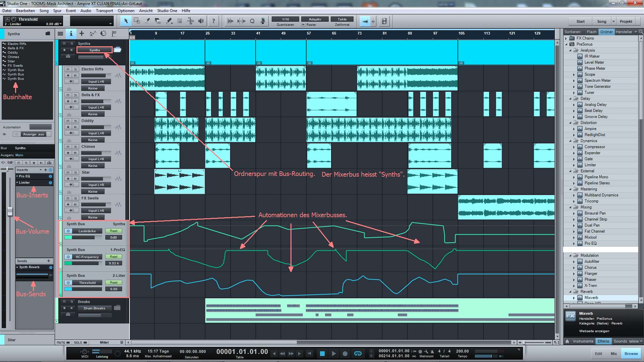Add a track with plus icon

click(82, 34)
